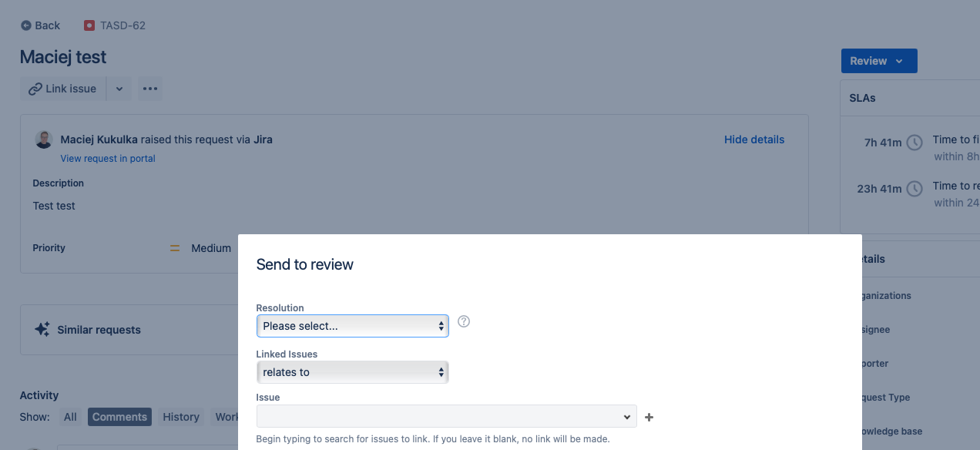Open the Review status dropdown button
The image size is (980, 450).
coord(879,61)
